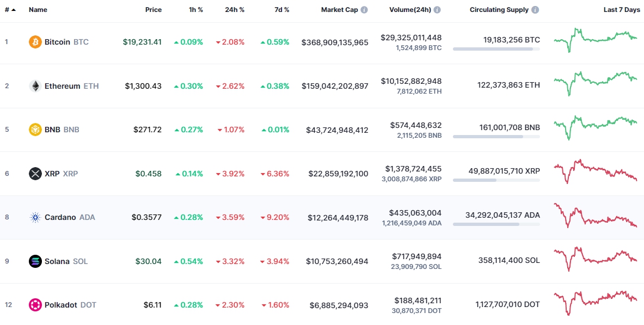The image size is (644, 325).
Task: Click Bitcoin 24h change 2.08%
Action: (230, 42)
